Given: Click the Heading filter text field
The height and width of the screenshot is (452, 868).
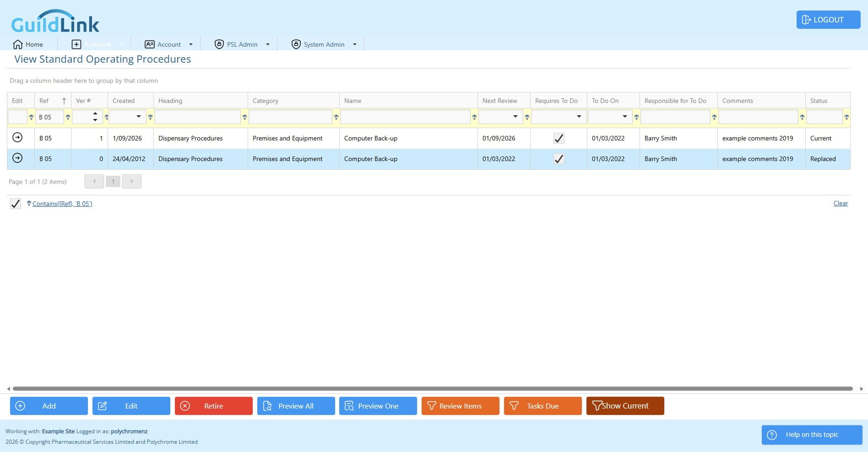Looking at the screenshot, I should coord(198,117).
